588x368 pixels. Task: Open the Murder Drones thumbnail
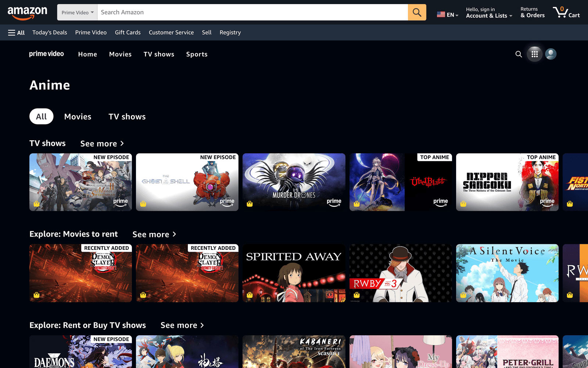pyautogui.click(x=294, y=182)
